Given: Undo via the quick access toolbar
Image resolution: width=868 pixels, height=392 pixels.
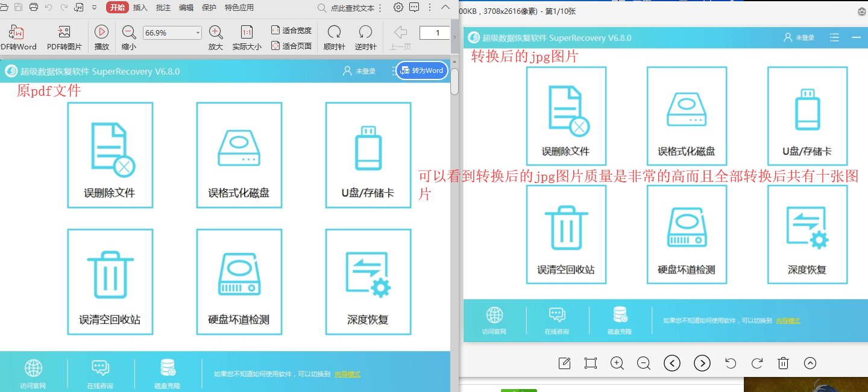Looking at the screenshot, I should coord(49,7).
